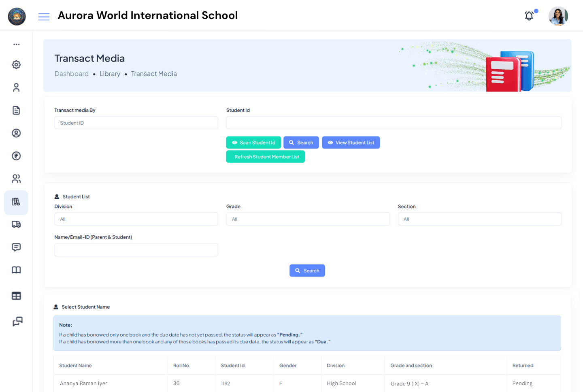
Task: Select the Transport truck icon in sidebar
Action: tap(16, 224)
